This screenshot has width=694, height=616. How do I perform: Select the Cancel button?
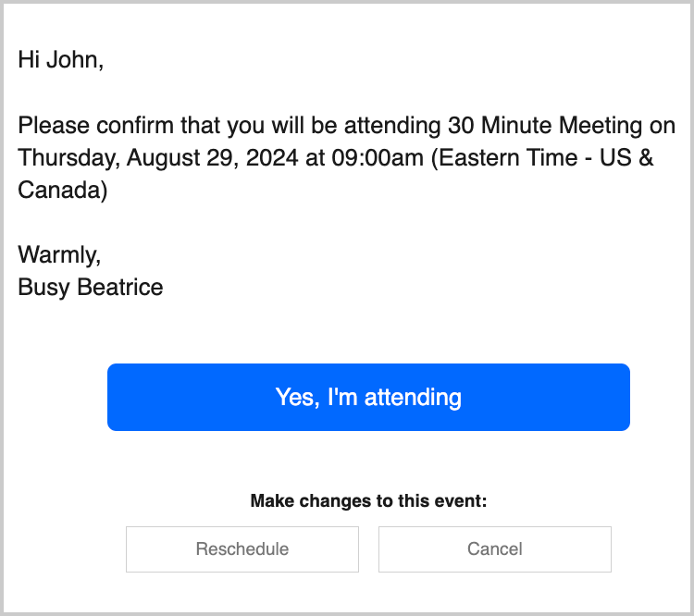tap(494, 549)
